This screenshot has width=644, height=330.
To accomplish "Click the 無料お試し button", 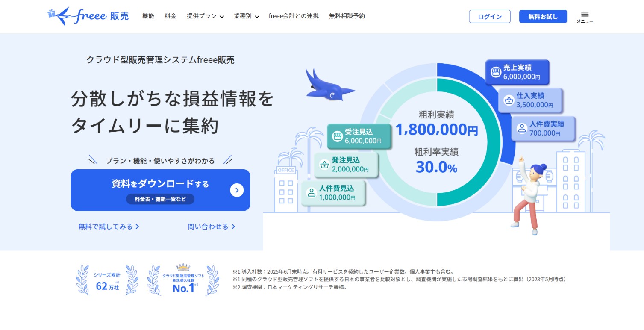I will pyautogui.click(x=543, y=16).
